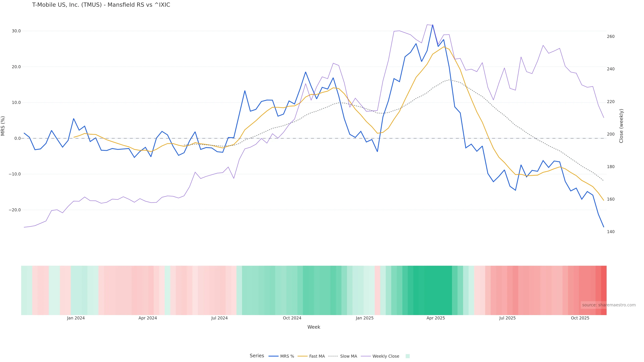Click the 30.0 tick on MRS axis

pyautogui.click(x=16, y=31)
